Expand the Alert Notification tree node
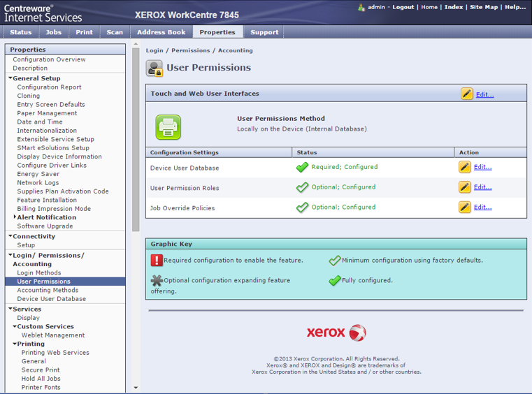532x394 pixels. click(15, 217)
